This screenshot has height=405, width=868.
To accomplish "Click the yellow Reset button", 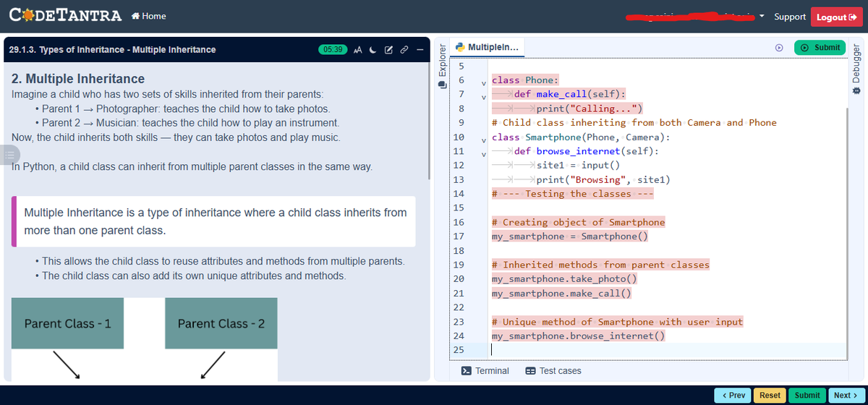I will [x=770, y=395].
